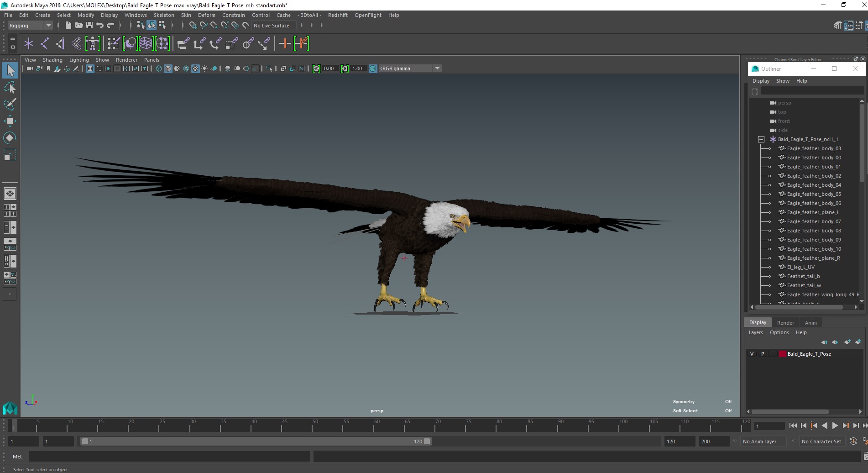Switch to the Anim layer tab
The image size is (868, 473).
pos(810,322)
